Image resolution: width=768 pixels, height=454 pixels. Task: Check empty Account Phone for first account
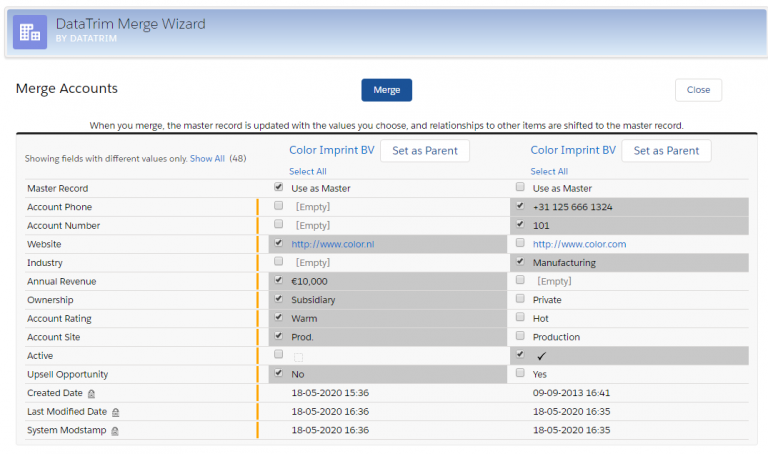(279, 205)
